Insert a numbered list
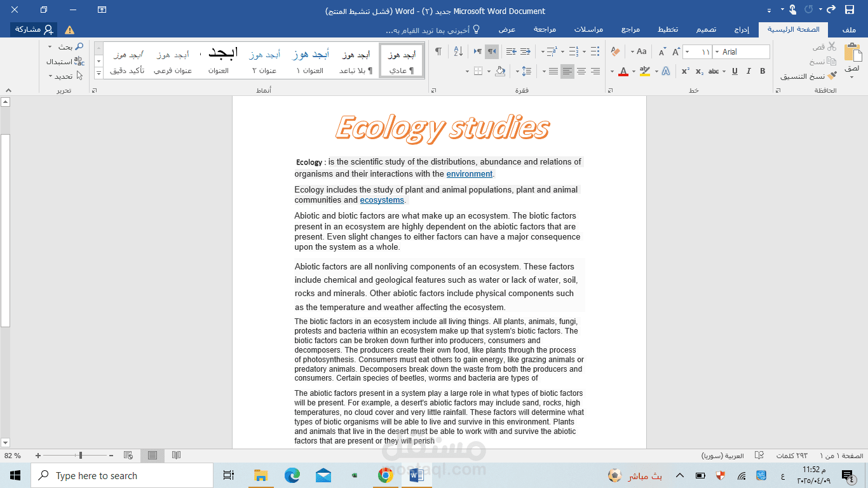868x488 pixels. tap(574, 51)
